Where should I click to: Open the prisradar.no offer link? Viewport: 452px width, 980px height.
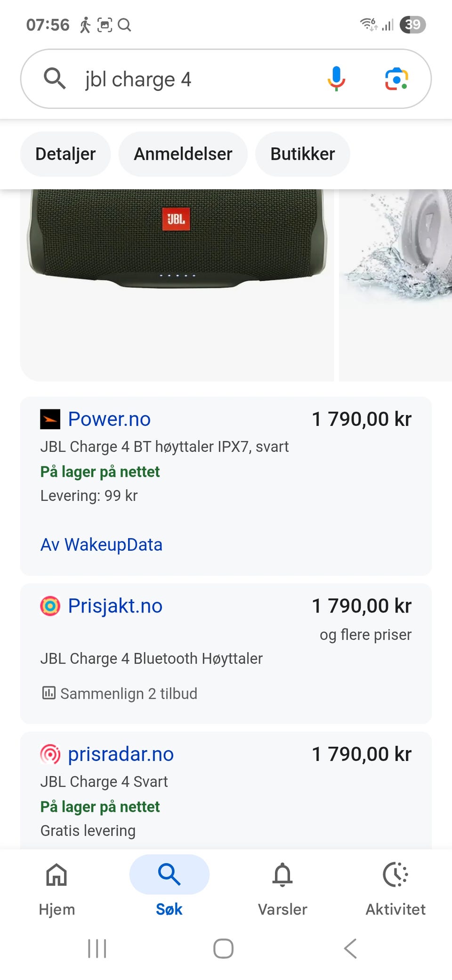click(121, 754)
